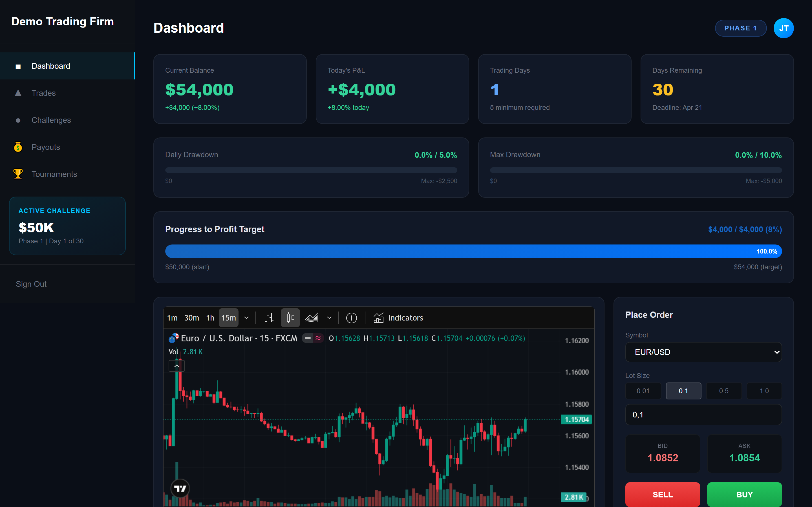Select the Payouts money bag icon in sidebar
The width and height of the screenshot is (812, 507).
coord(17,147)
